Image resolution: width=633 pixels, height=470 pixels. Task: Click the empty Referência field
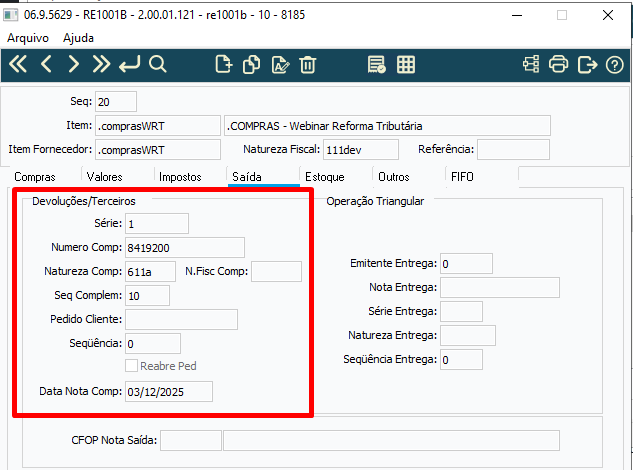[x=513, y=149]
